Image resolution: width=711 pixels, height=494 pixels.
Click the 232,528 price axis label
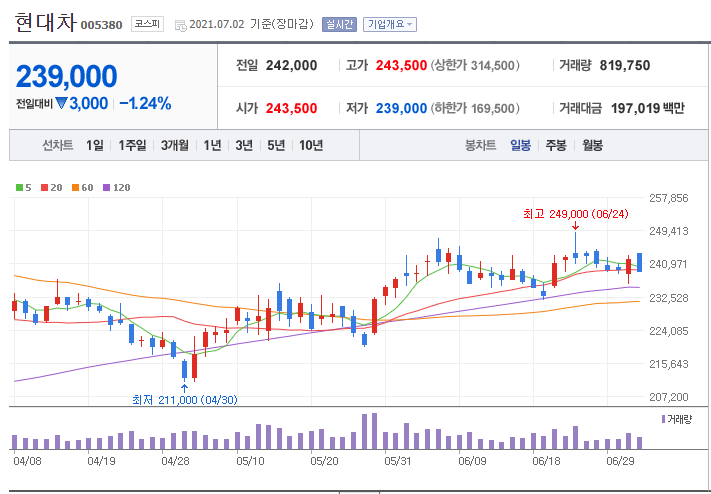(669, 298)
